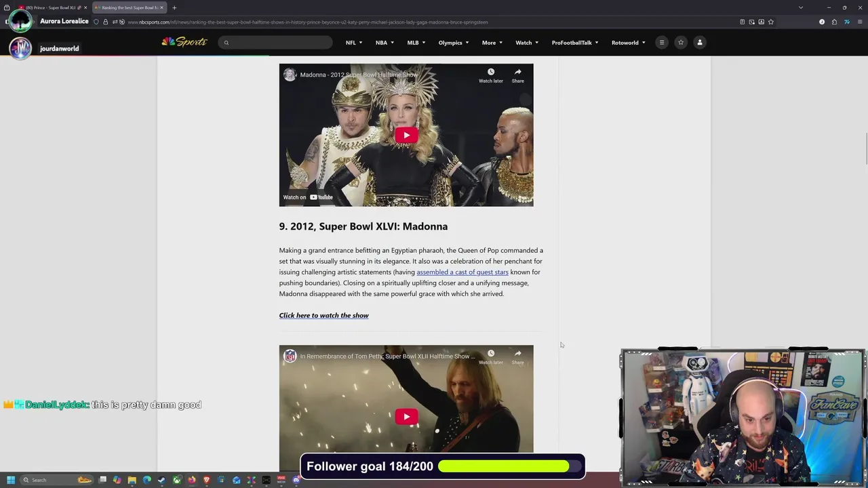Open the browser application menu
This screenshot has width=868, height=488.
[x=860, y=22]
